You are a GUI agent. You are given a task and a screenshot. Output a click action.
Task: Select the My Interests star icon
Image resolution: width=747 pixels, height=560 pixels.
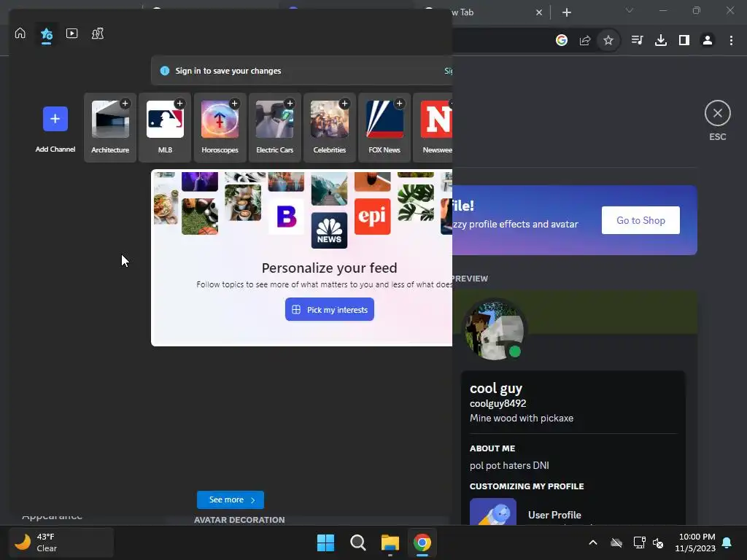tap(46, 34)
